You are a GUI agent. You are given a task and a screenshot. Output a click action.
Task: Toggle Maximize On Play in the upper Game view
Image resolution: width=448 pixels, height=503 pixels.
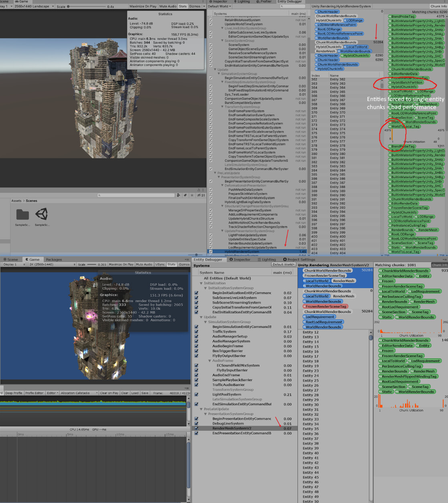(143, 6)
